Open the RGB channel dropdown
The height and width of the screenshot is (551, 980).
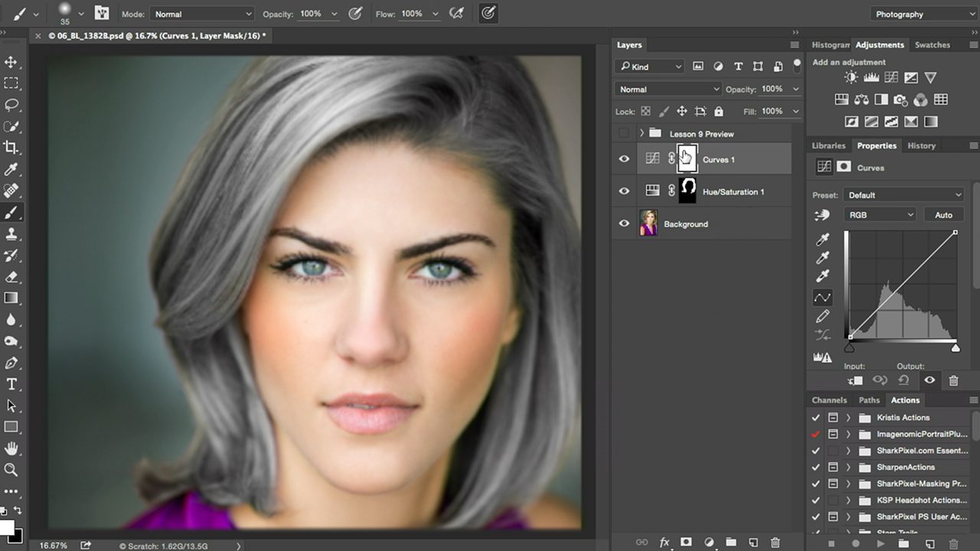(x=880, y=215)
